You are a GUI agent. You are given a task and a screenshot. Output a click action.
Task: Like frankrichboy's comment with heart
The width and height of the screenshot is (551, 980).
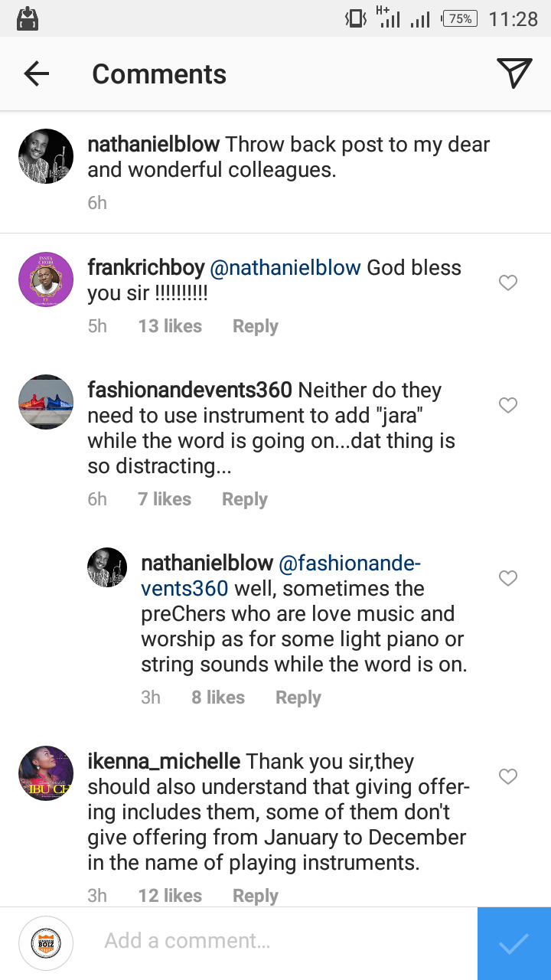click(508, 283)
